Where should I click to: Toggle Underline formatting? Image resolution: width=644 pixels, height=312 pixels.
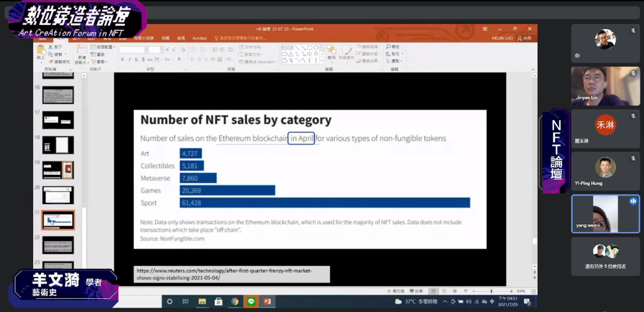[x=136, y=59]
